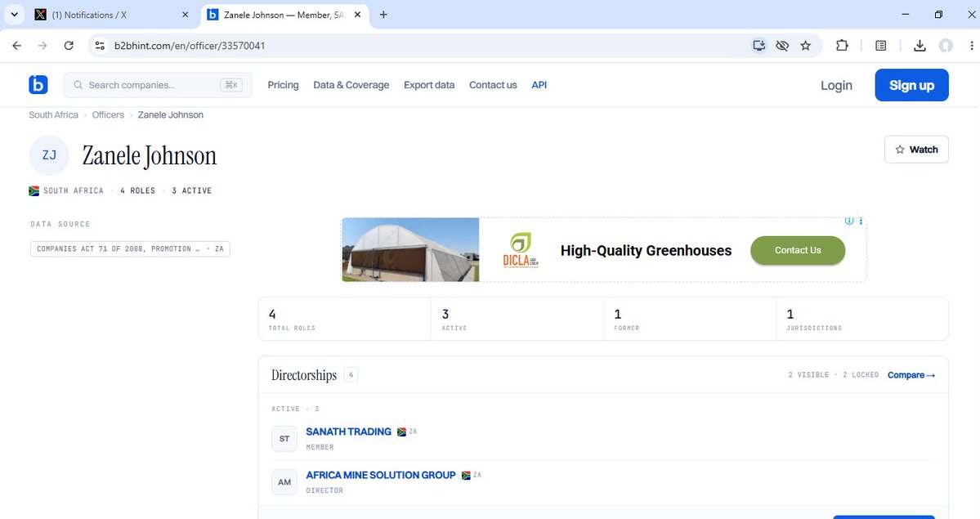The image size is (980, 519).
Task: Click the Zanele Johnson page heading
Action: pos(150,155)
